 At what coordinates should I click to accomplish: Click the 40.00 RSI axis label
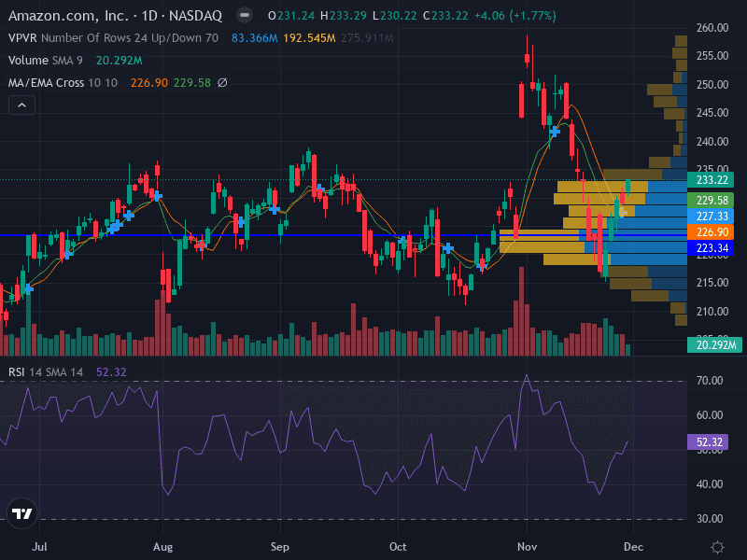(x=710, y=484)
